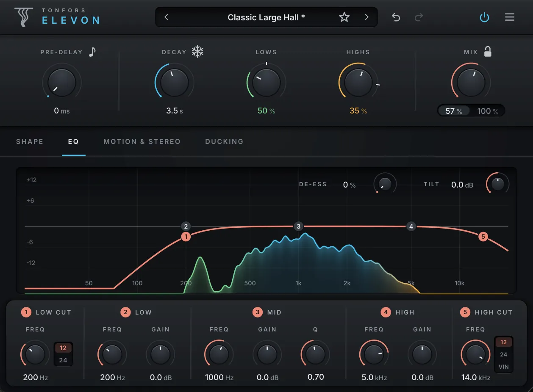Set Low Cut slope to 12
Screen dimensions: 533x392
point(63,348)
